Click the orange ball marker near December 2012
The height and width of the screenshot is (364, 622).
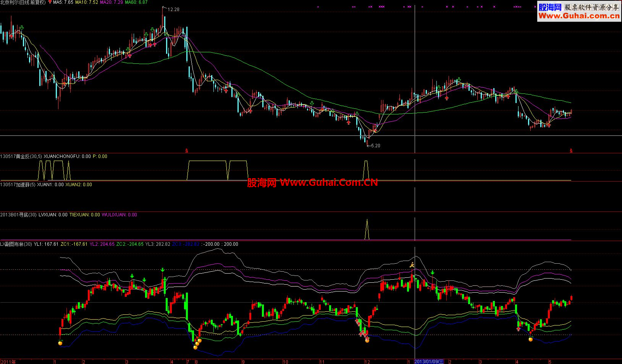pos(367,340)
